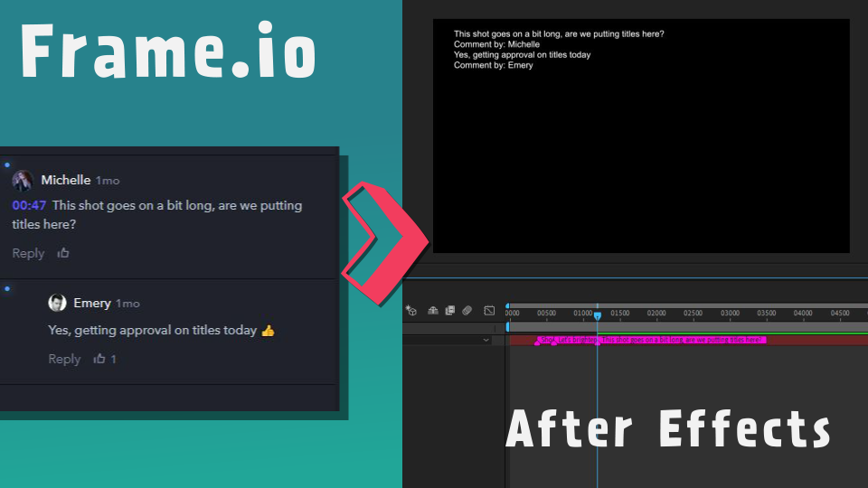Click the name Emery in comments
Screen dimensions: 868x488
[x=92, y=303]
